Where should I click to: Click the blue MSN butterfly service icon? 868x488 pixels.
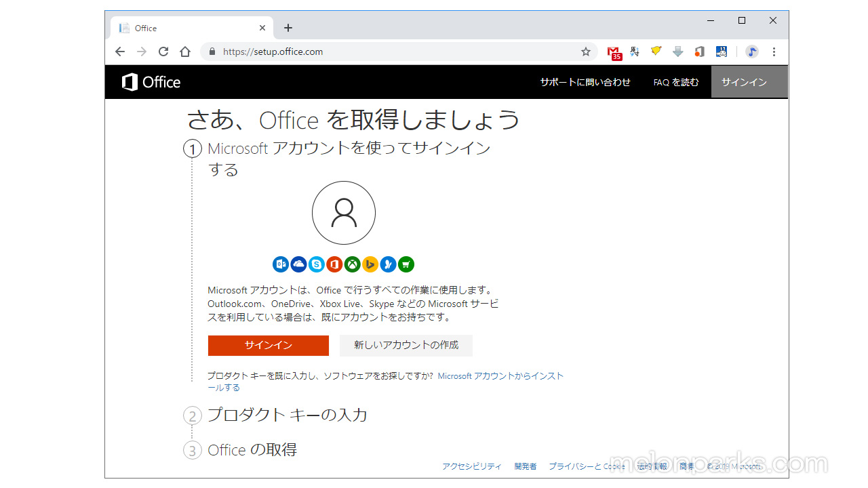388,264
